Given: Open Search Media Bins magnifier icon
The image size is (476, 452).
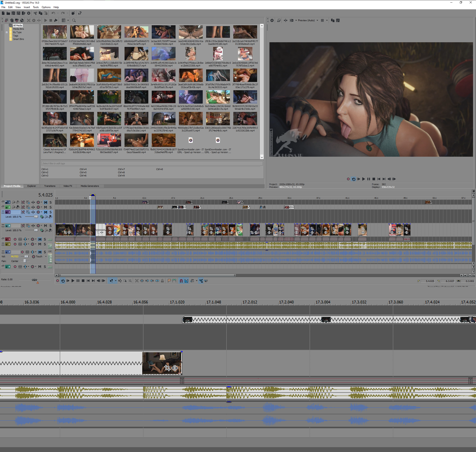Looking at the screenshot, I should click(74, 20).
